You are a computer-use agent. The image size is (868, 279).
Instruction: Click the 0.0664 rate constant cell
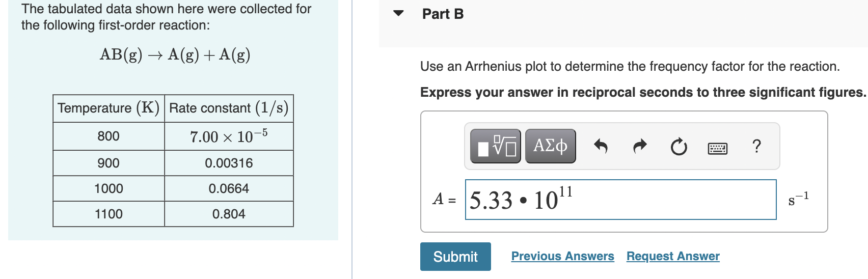tap(229, 188)
